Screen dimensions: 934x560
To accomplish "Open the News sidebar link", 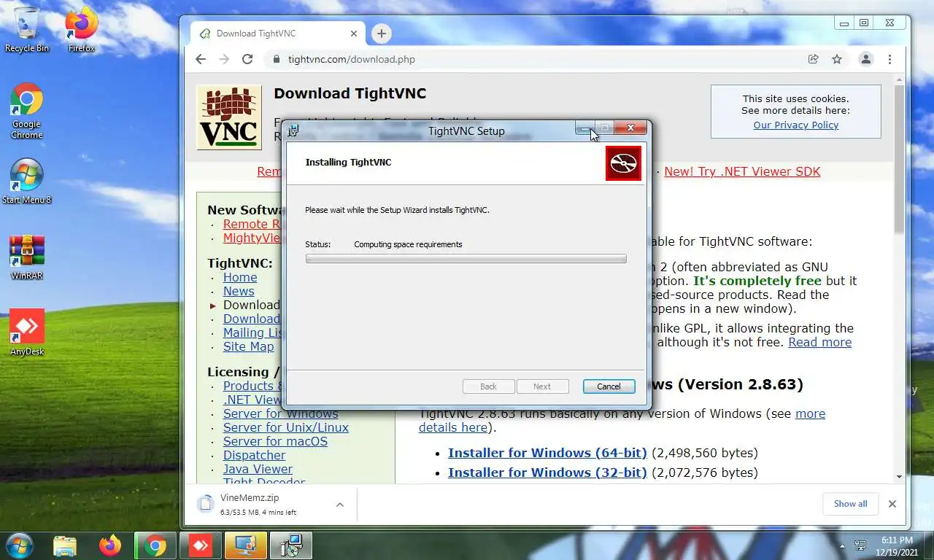I will [x=239, y=291].
